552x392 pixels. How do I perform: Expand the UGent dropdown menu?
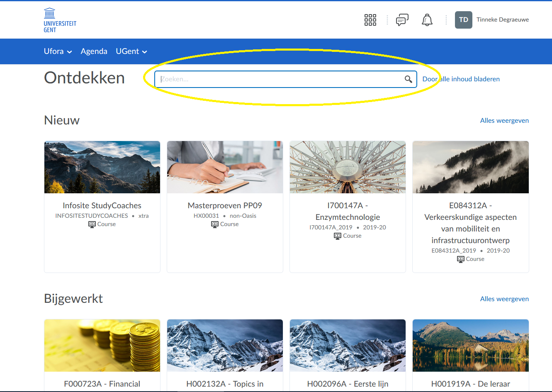(x=131, y=51)
